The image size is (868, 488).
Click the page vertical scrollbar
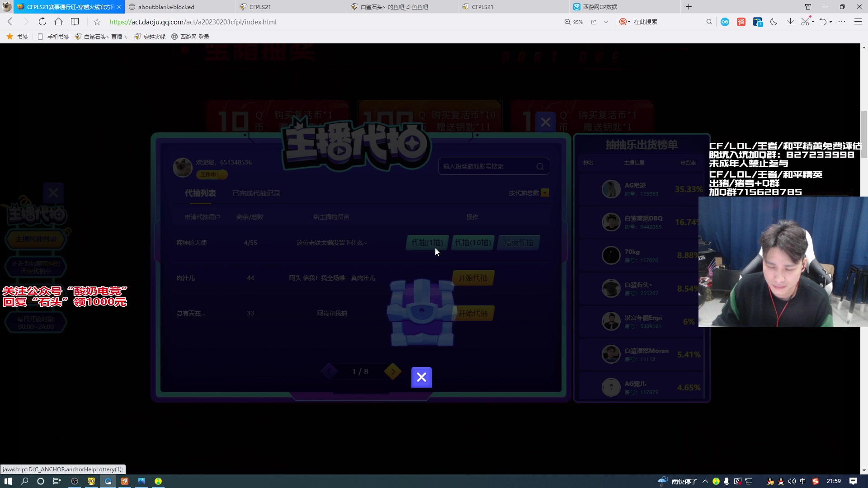coord(864,134)
